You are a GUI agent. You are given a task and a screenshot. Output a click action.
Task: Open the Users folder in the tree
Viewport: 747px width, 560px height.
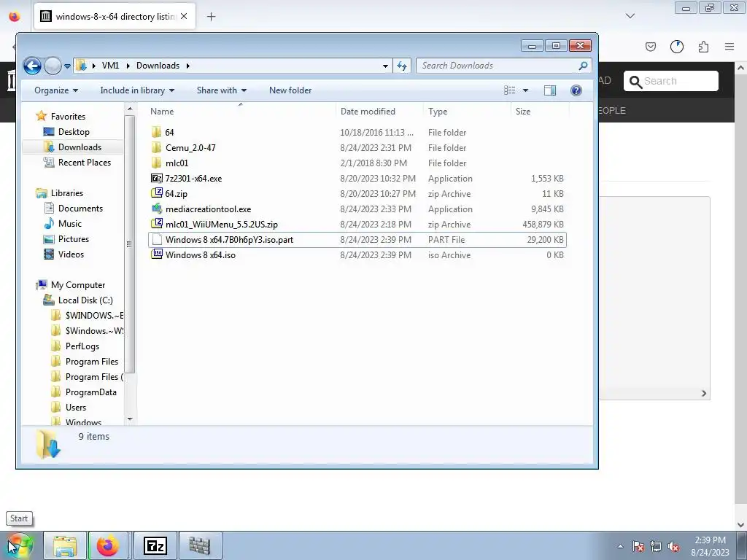tap(76, 407)
